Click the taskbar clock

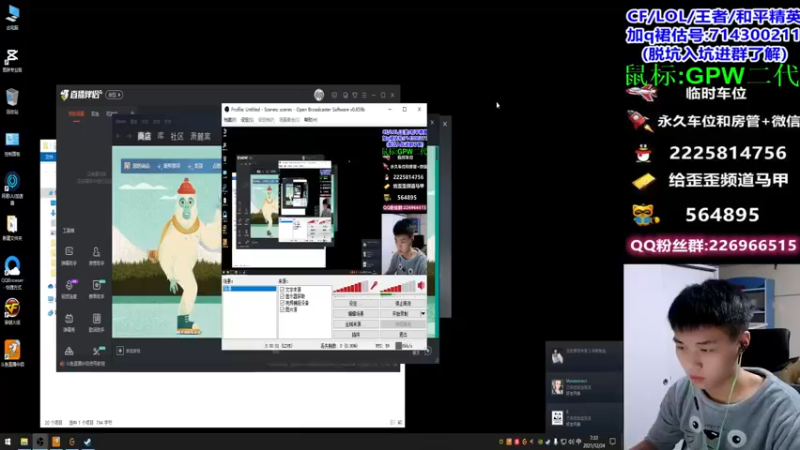pos(594,441)
